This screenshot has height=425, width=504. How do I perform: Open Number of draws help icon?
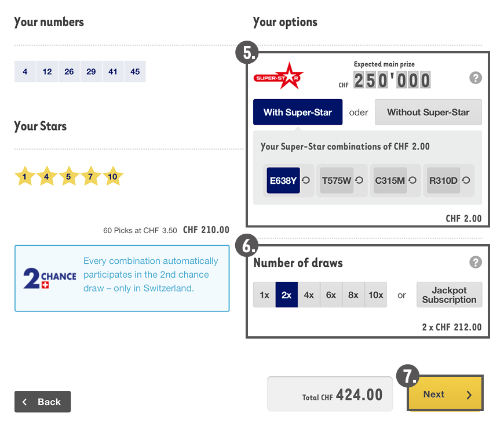point(475,263)
